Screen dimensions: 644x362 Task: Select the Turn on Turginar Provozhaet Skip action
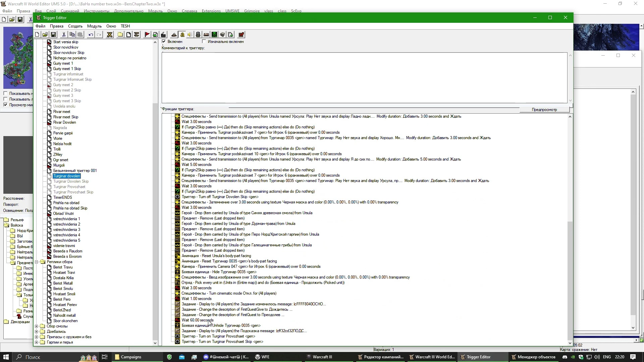pos(222,342)
